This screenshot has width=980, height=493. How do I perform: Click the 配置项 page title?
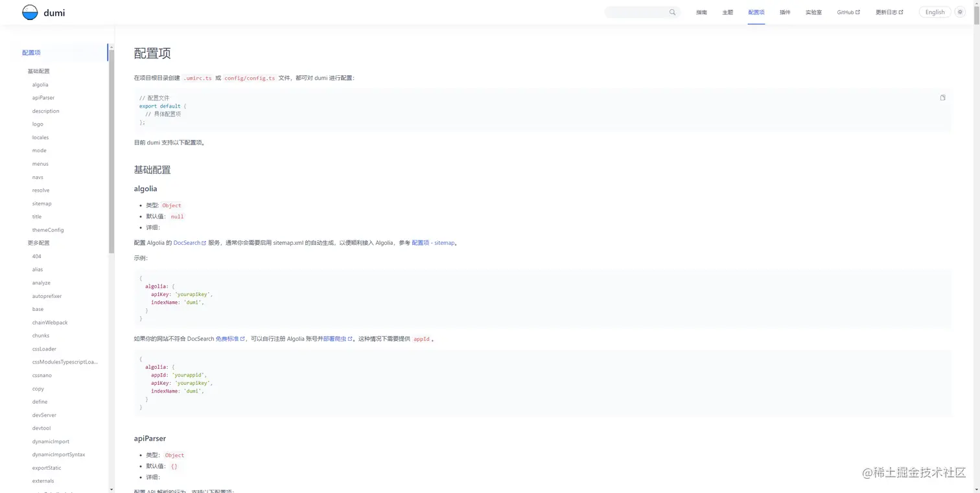pyautogui.click(x=152, y=53)
